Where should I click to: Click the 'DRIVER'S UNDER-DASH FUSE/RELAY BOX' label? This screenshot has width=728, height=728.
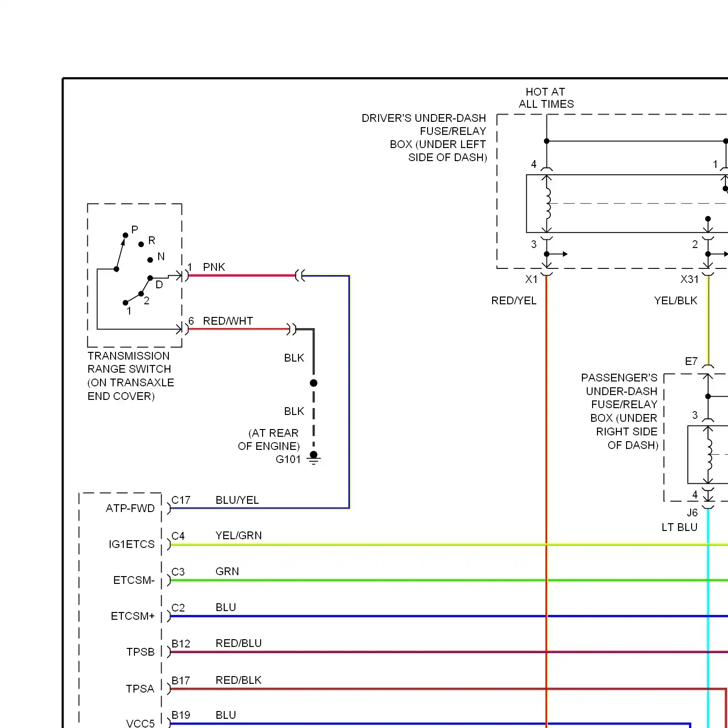(424, 138)
